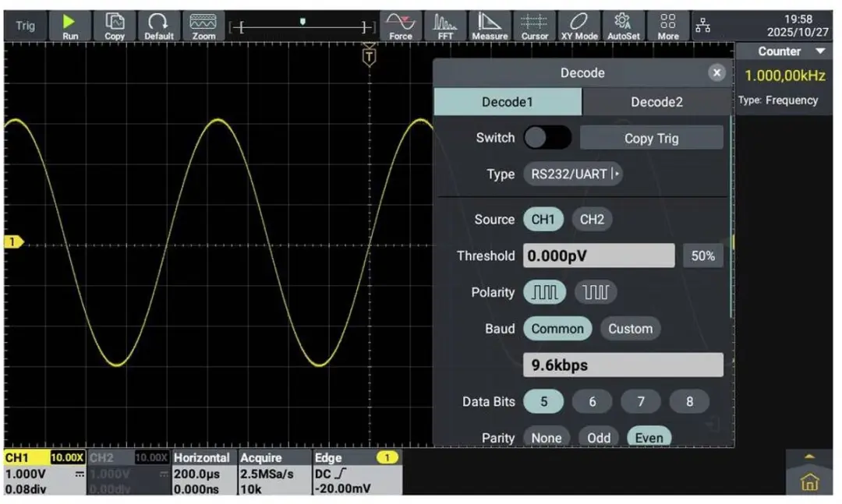Expand the panel arrow above home
Image resolution: width=842 pixels, height=504 pixels.
pos(810,456)
